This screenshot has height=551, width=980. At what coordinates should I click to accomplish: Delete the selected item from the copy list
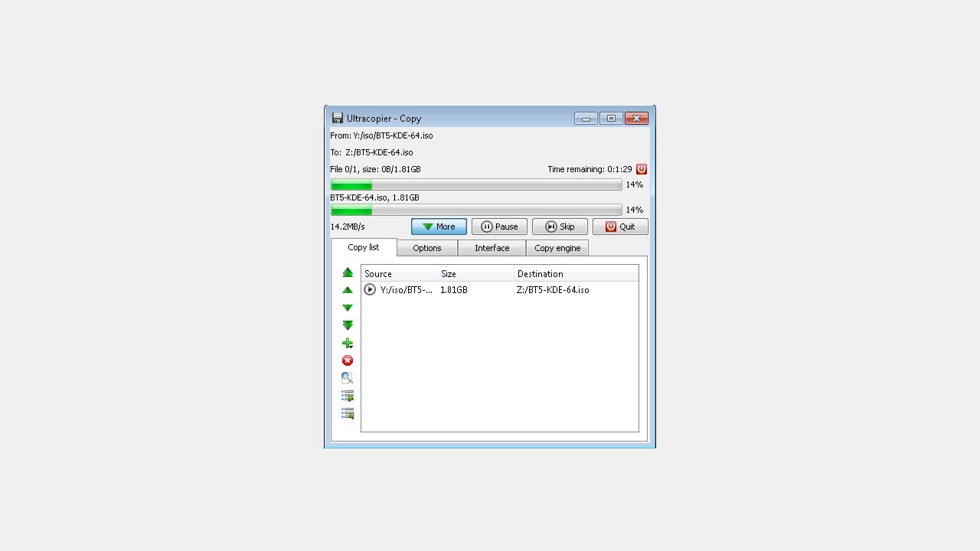348,360
